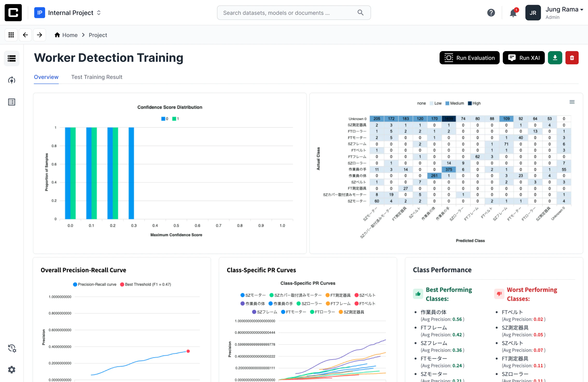The height and width of the screenshot is (382, 588).
Task: Open the apps grid icon
Action: click(x=11, y=35)
